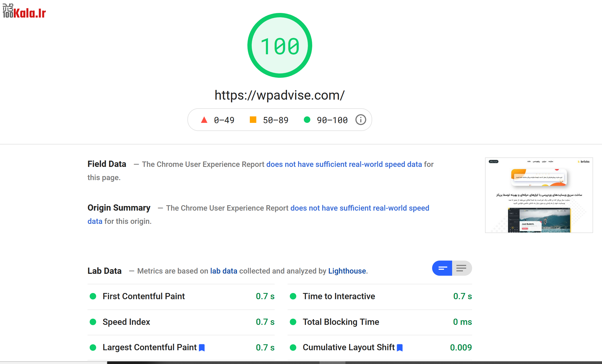Switch to compact metrics view toggle
The height and width of the screenshot is (364, 602).
[x=442, y=268]
